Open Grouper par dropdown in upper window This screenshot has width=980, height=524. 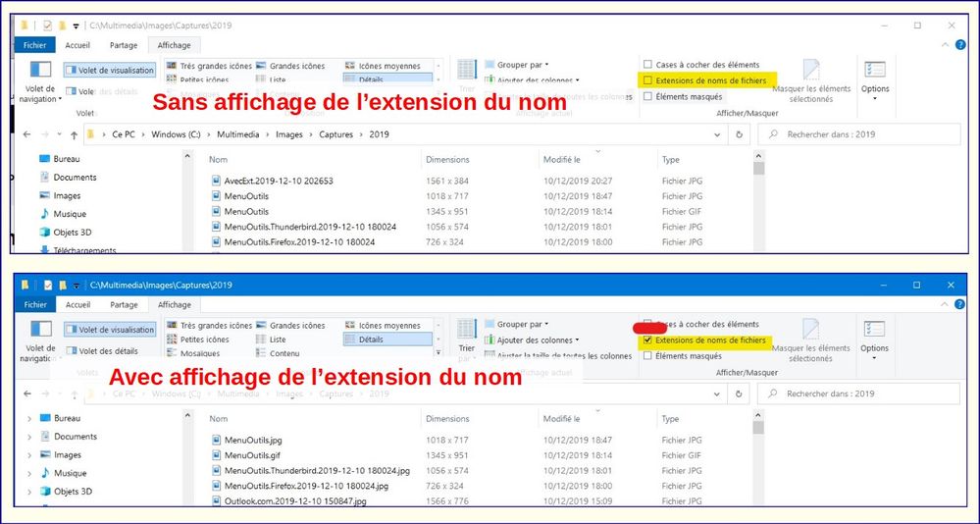tap(516, 65)
